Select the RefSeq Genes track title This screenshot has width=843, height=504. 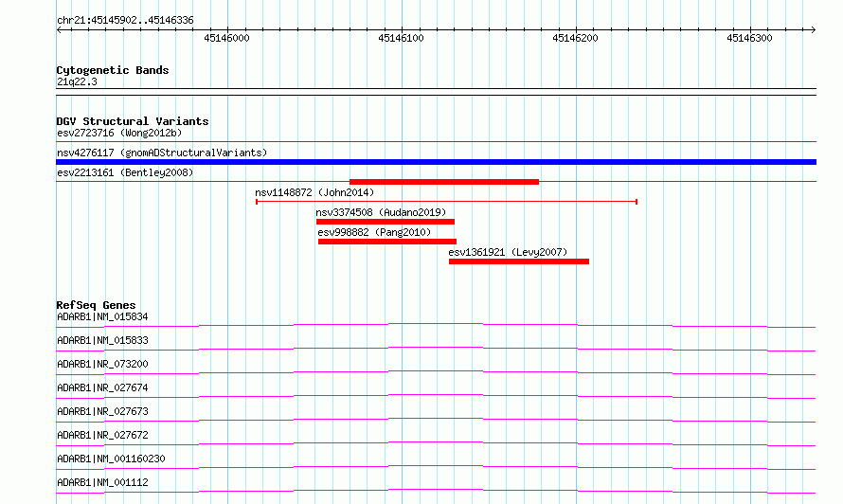pyautogui.click(x=96, y=305)
